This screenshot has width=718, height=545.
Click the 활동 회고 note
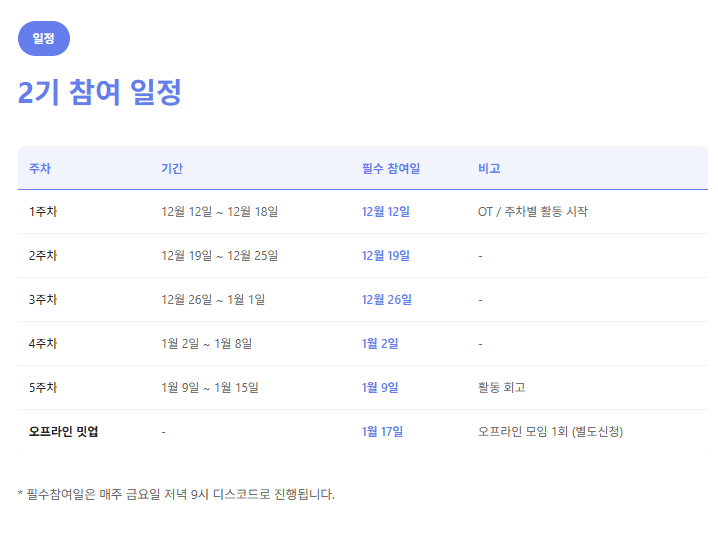501,388
